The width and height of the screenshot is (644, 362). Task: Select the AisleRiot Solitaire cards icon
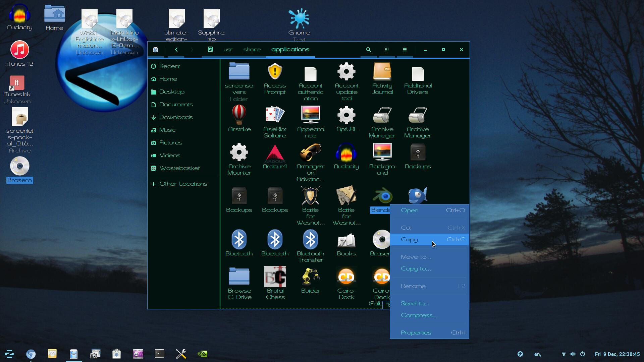(x=275, y=115)
